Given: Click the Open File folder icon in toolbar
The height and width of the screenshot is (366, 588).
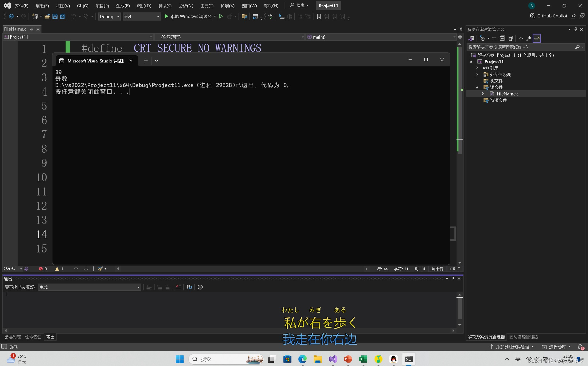Looking at the screenshot, I should coord(47,16).
